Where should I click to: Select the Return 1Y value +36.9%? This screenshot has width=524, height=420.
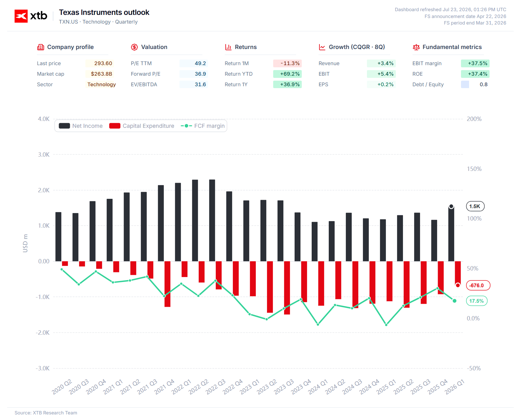[287, 84]
